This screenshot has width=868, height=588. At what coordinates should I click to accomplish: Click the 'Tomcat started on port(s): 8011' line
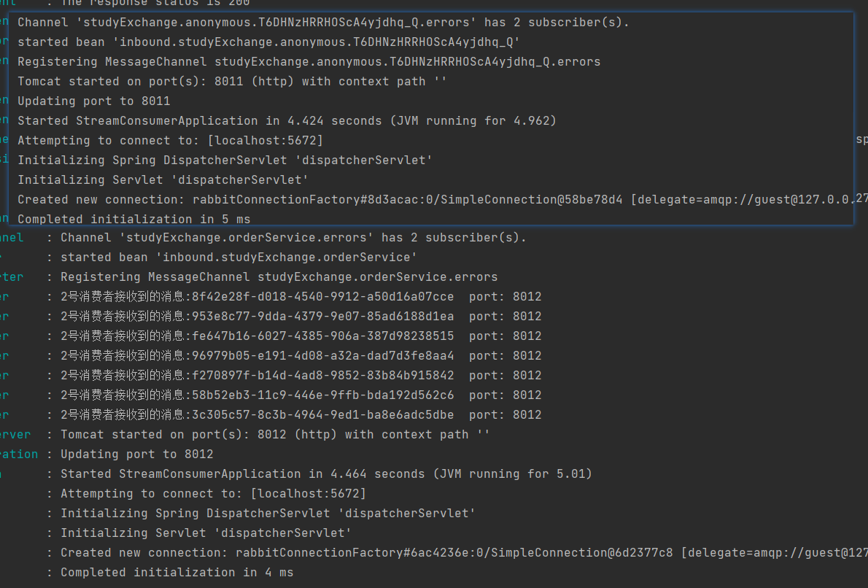coord(232,81)
